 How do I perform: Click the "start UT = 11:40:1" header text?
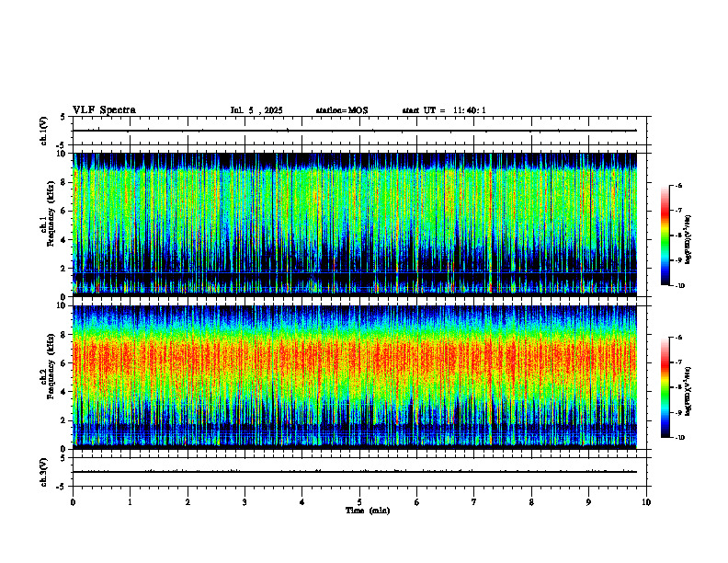coord(444,110)
